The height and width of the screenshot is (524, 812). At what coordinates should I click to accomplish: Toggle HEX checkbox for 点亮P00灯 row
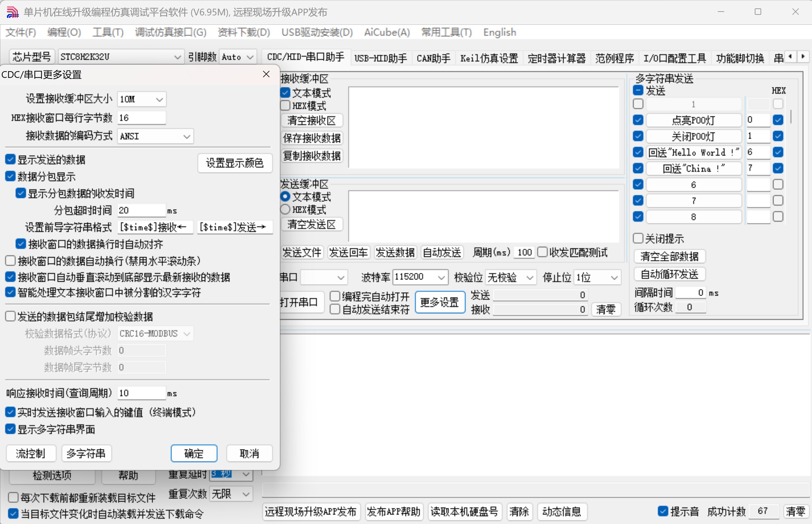pos(778,120)
